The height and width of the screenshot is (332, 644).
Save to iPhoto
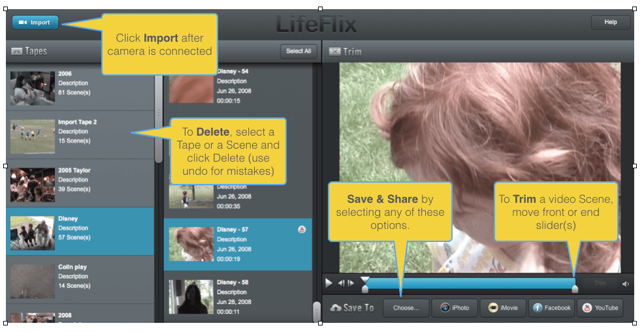pos(455,308)
